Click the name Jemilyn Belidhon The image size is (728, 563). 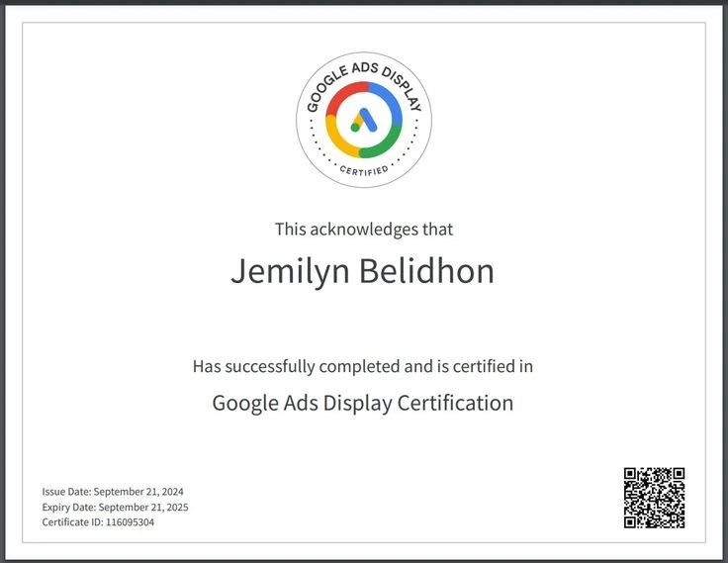click(363, 271)
